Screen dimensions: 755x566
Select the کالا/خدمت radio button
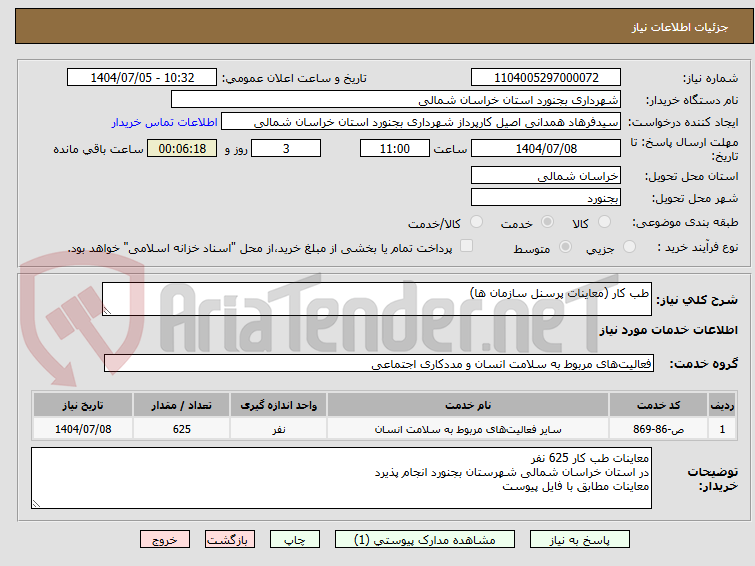[x=476, y=222]
